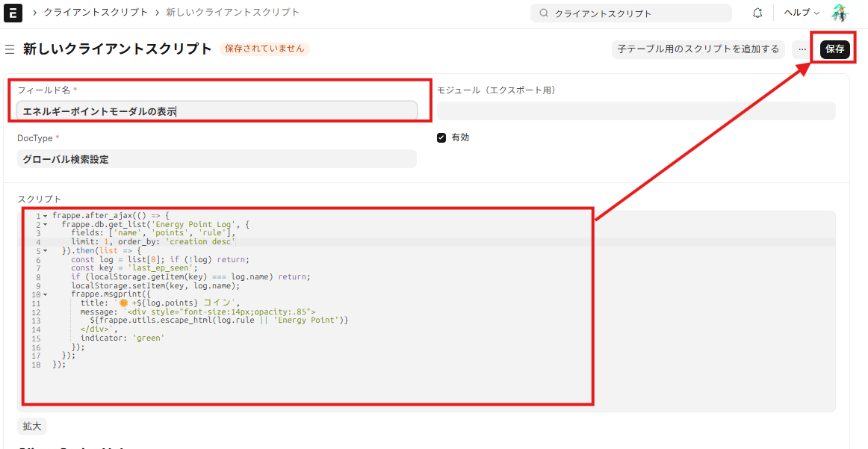
Task: Collapse code fold arrow at line 1
Action: pos(45,216)
